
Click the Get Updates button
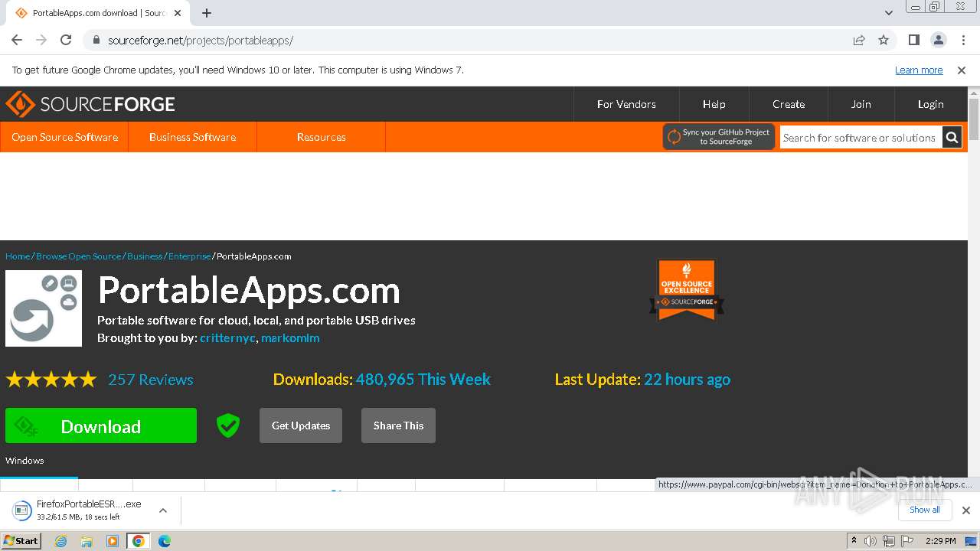click(x=301, y=425)
